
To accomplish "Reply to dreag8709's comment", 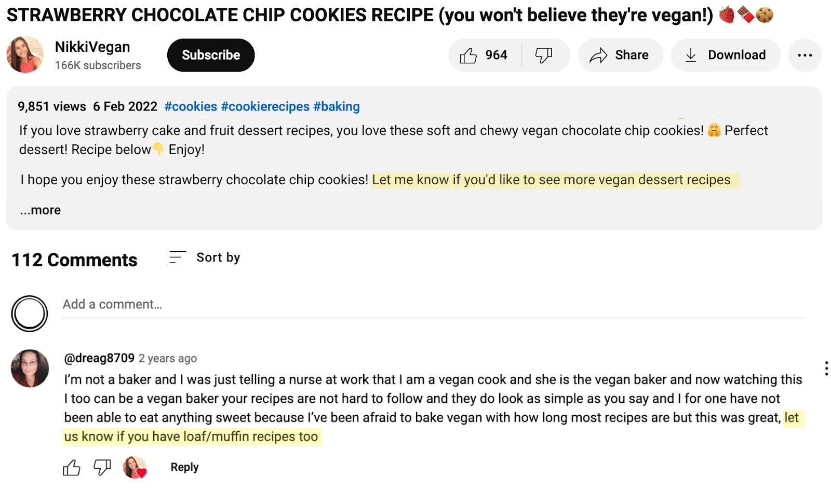I will 184,467.
